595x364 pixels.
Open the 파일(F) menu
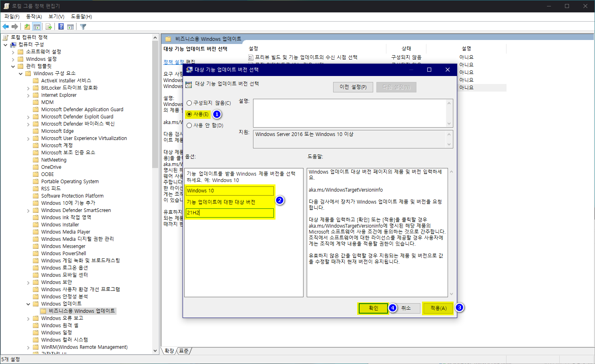click(12, 16)
